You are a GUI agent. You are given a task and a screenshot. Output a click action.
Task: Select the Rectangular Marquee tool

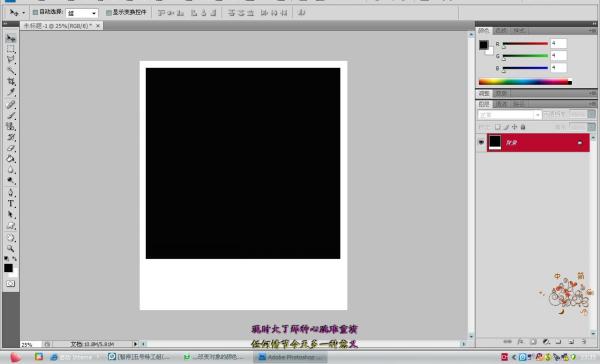11,49
